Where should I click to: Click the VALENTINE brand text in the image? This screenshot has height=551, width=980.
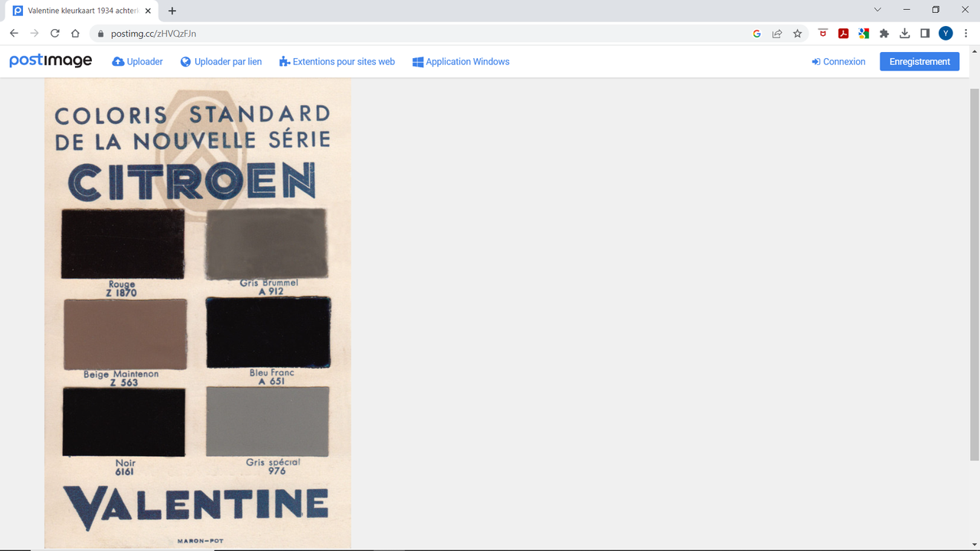(x=196, y=507)
